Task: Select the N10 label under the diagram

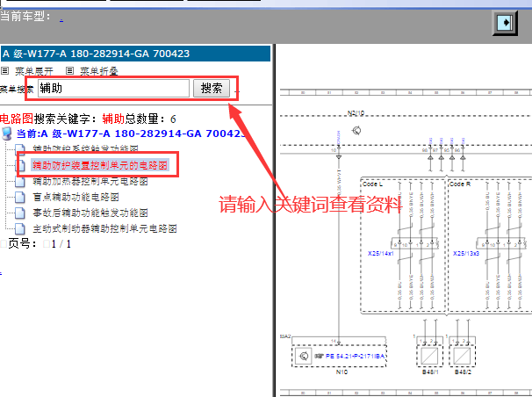Action: click(x=341, y=372)
